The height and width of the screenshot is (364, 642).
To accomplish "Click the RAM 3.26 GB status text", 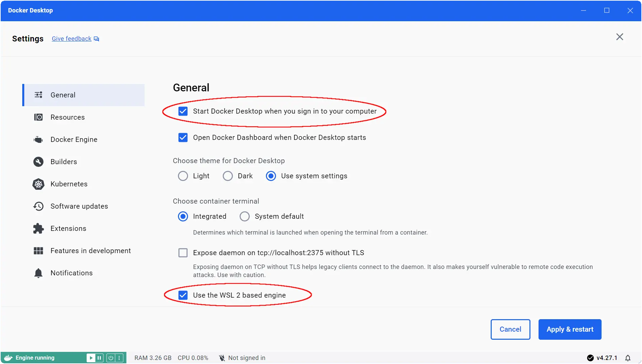I will pos(153,358).
